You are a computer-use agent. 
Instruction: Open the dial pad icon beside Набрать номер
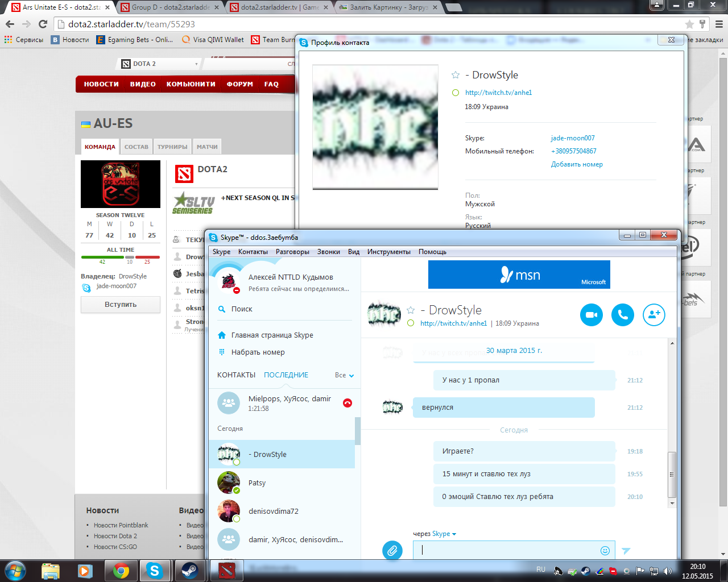click(x=222, y=352)
